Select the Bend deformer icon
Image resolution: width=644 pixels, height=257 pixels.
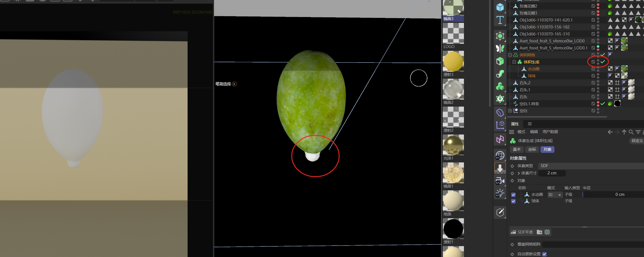click(x=500, y=113)
